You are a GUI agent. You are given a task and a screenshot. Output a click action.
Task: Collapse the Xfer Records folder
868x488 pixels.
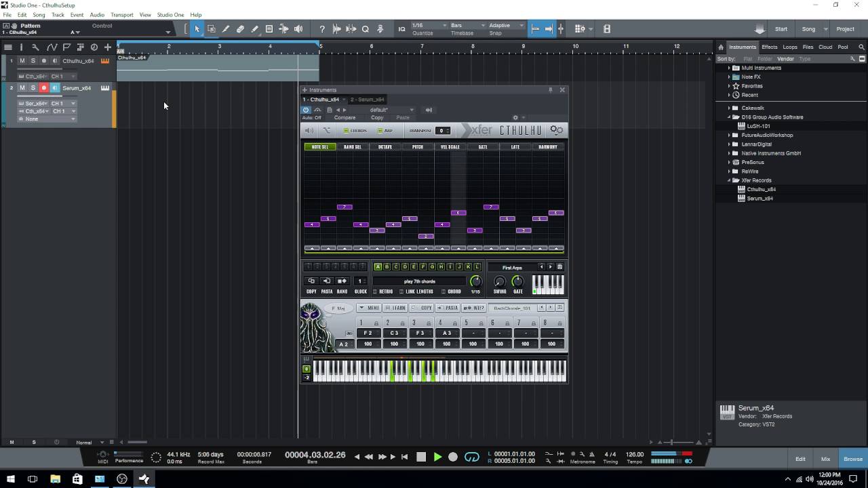click(729, 180)
